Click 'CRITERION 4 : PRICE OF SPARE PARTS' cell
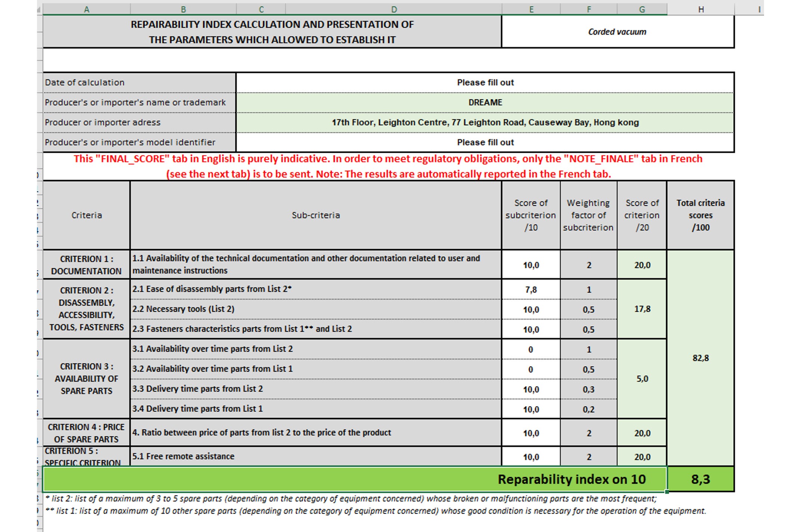Viewport: 801px width, 532px height. 86,433
